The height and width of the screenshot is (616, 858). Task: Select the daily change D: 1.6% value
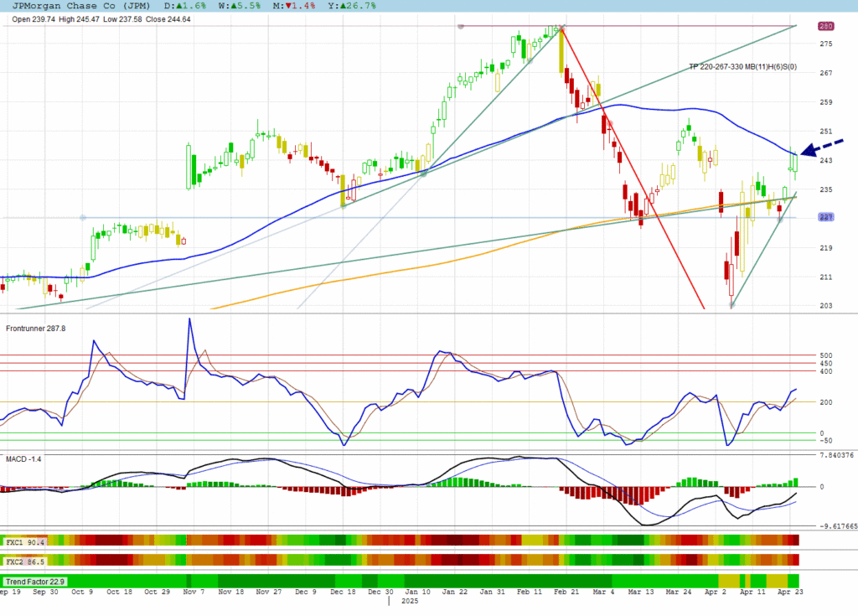(185, 6)
